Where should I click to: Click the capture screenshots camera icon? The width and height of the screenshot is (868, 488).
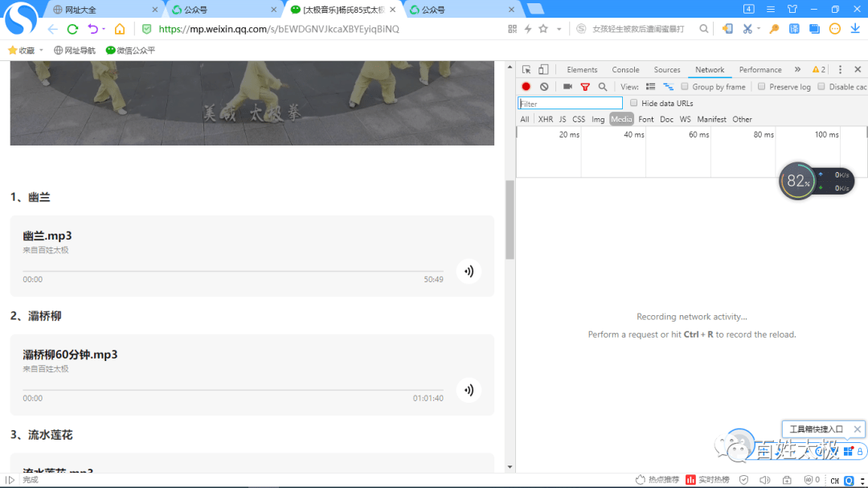pyautogui.click(x=567, y=87)
